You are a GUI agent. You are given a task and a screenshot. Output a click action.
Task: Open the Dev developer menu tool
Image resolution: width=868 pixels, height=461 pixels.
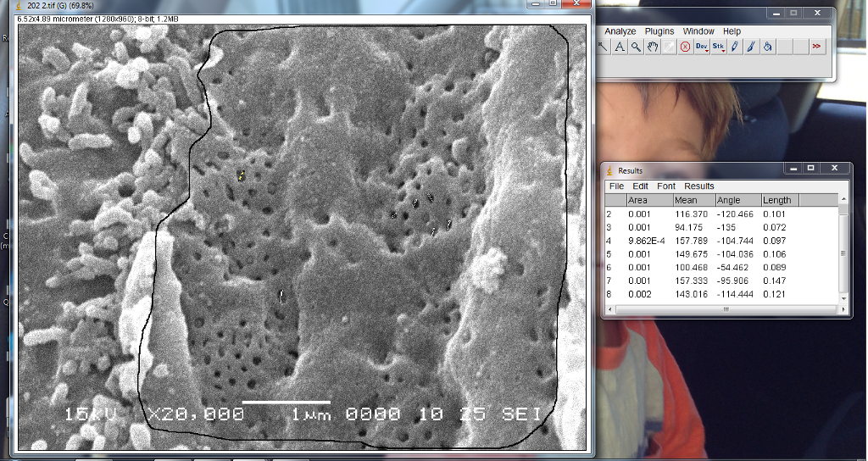pos(702,47)
